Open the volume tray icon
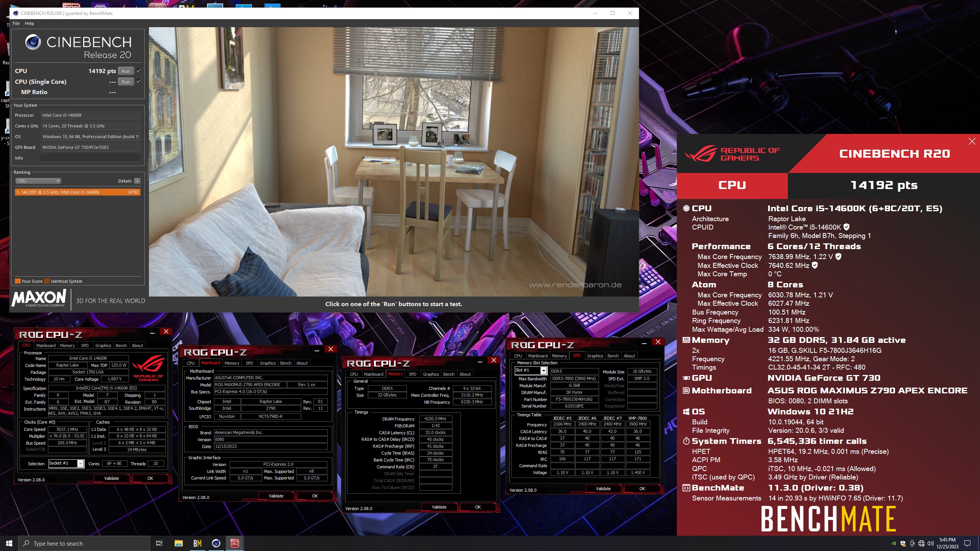 tap(931, 543)
